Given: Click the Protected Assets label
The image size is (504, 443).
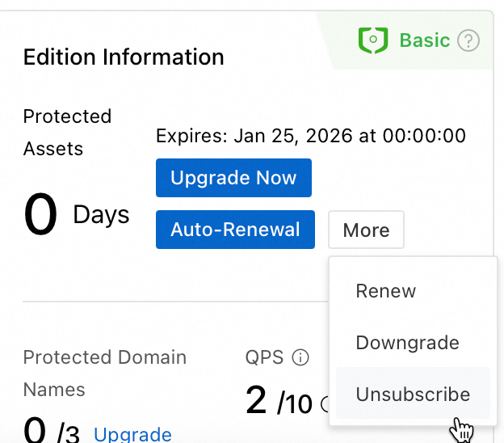Looking at the screenshot, I should click(x=68, y=133).
